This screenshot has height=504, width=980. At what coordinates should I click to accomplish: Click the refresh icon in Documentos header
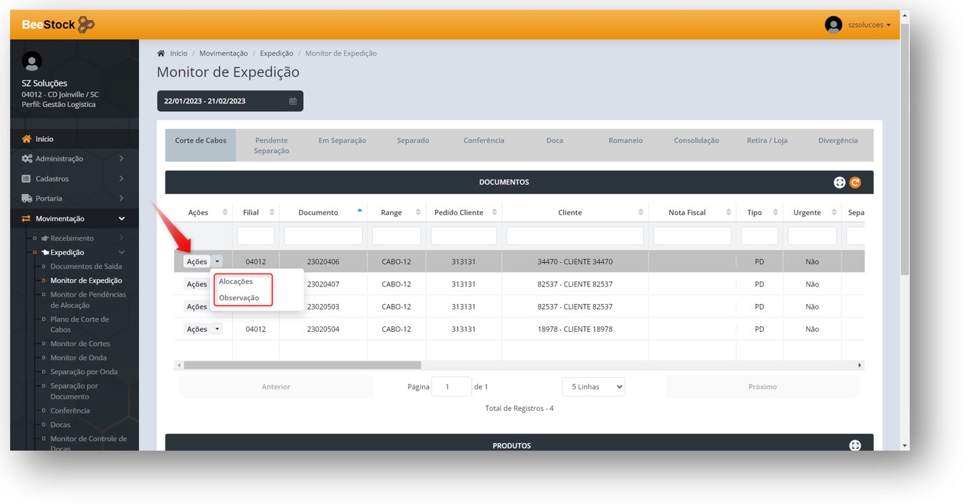(x=855, y=182)
